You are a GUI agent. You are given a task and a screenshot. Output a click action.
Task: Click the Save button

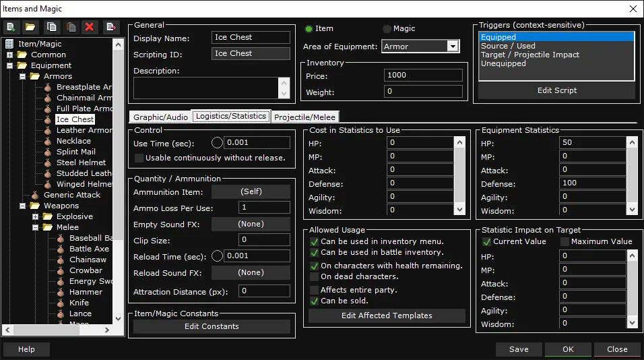click(x=519, y=349)
